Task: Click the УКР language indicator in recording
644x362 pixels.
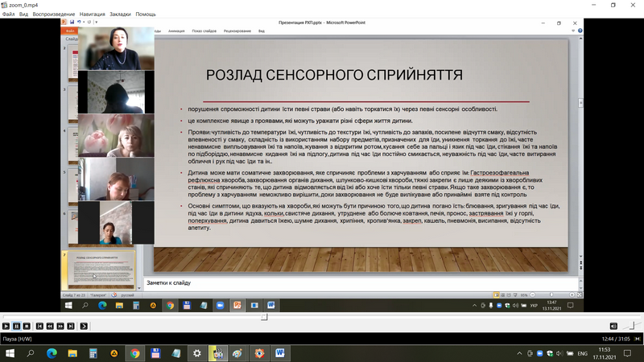Action: pos(534,306)
